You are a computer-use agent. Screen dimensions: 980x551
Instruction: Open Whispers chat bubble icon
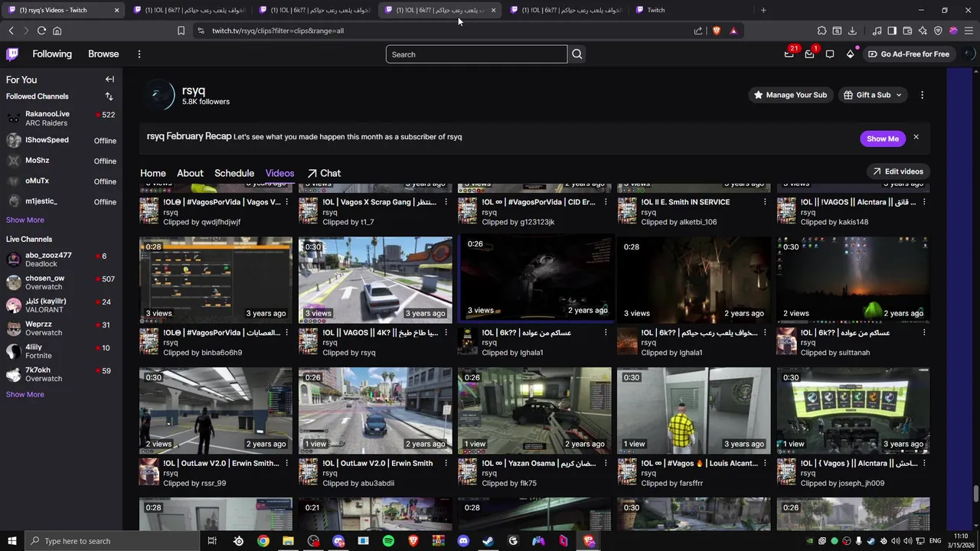(x=830, y=54)
